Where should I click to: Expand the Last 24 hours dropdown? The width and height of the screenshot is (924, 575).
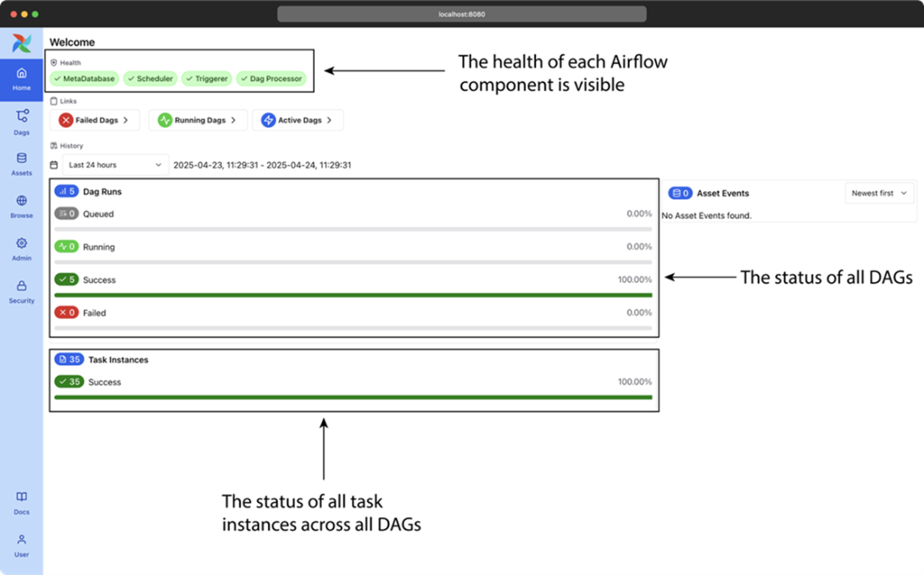coord(115,165)
